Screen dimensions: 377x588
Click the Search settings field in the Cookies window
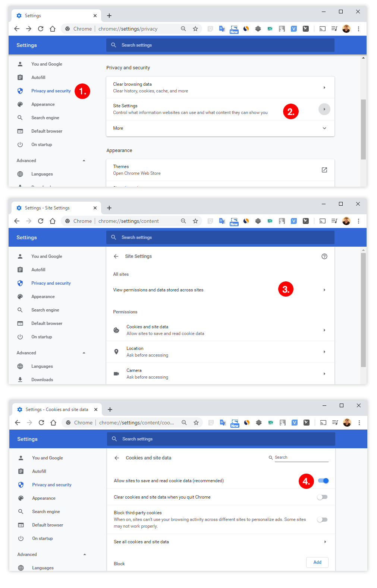click(x=221, y=439)
